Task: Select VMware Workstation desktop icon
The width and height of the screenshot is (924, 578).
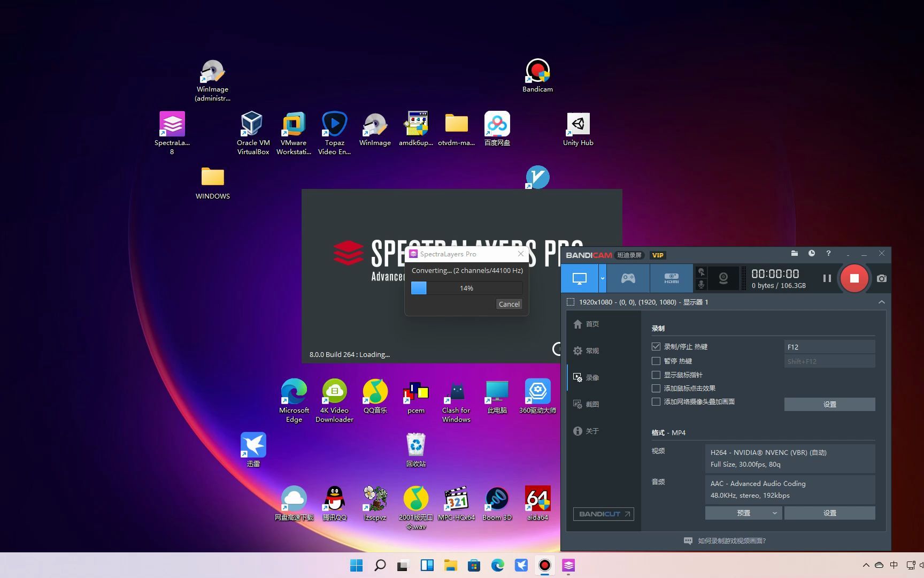Action: click(294, 133)
